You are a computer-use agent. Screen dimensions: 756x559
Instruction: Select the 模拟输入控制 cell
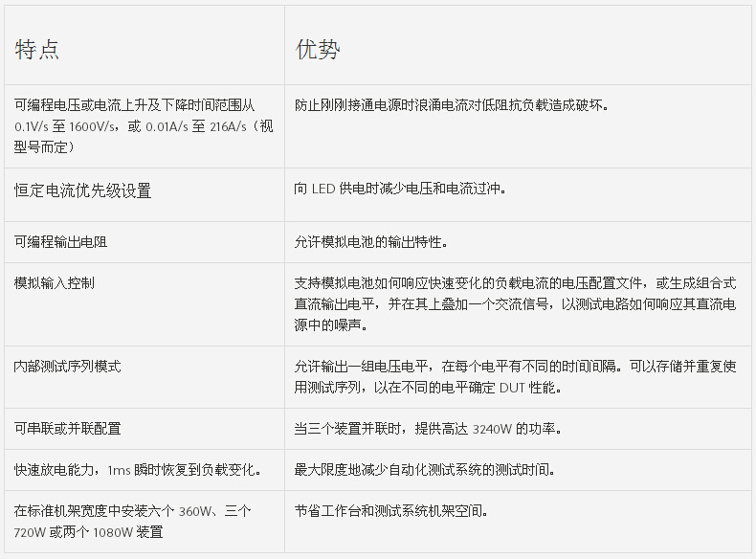click(54, 283)
